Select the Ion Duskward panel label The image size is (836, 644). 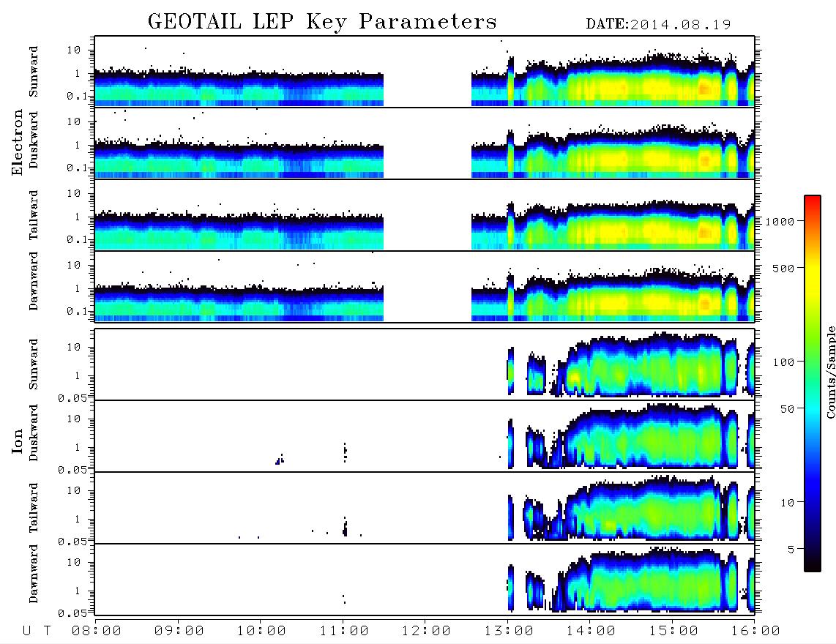pyautogui.click(x=34, y=433)
